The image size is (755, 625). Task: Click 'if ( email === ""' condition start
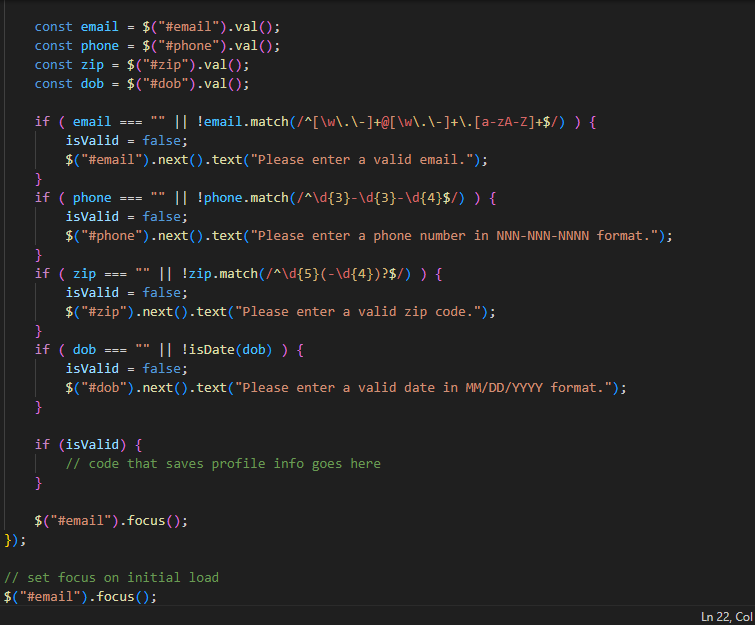pyautogui.click(x=100, y=122)
